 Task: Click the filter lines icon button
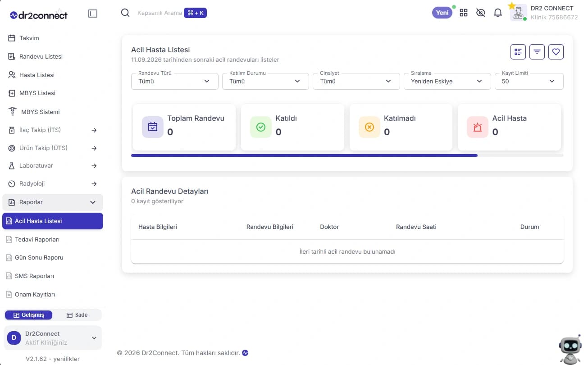(x=537, y=52)
